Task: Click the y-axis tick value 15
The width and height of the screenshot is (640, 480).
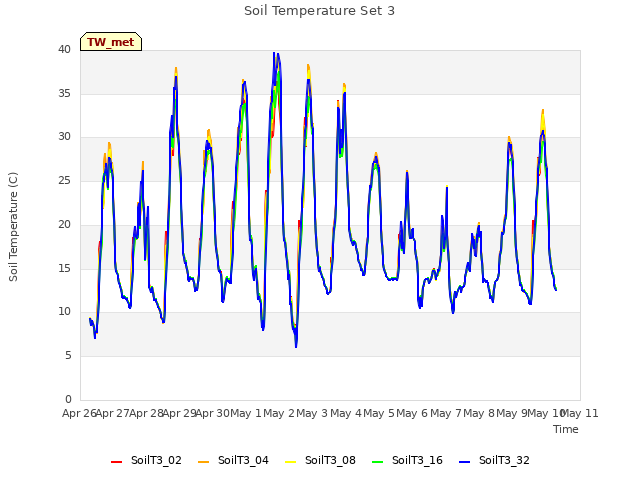Action: point(64,268)
